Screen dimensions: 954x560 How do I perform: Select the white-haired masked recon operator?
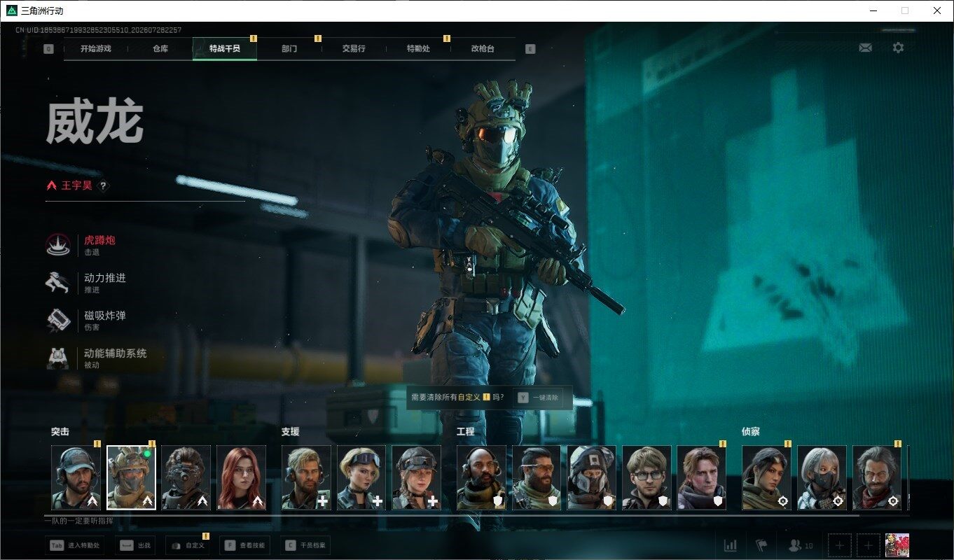tap(822, 477)
